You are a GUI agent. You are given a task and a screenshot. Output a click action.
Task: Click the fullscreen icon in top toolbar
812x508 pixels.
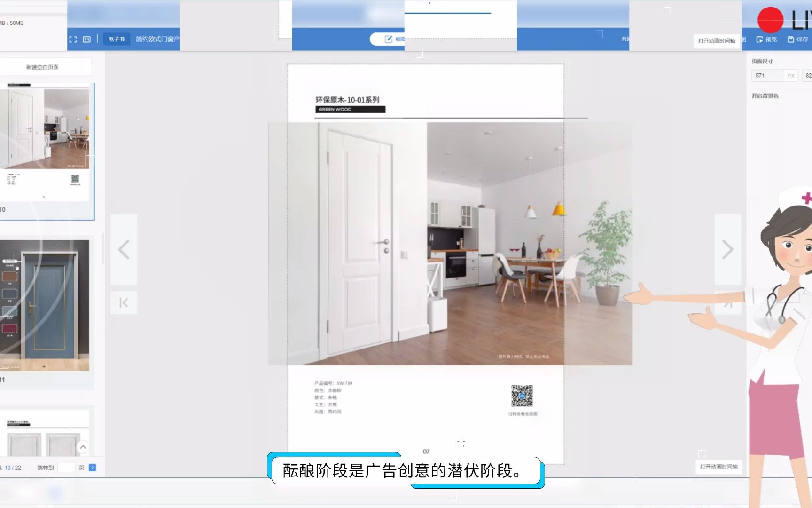73,39
